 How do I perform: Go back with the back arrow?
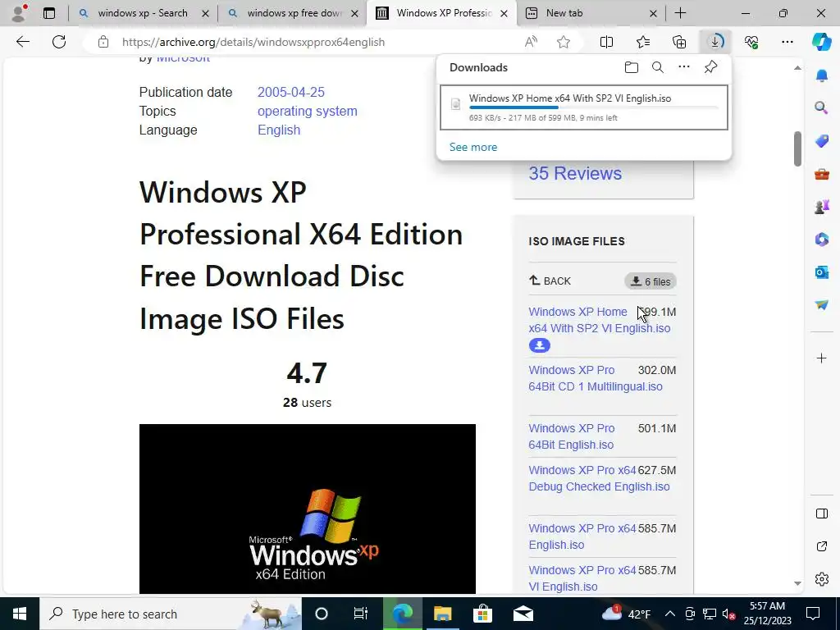(x=23, y=42)
